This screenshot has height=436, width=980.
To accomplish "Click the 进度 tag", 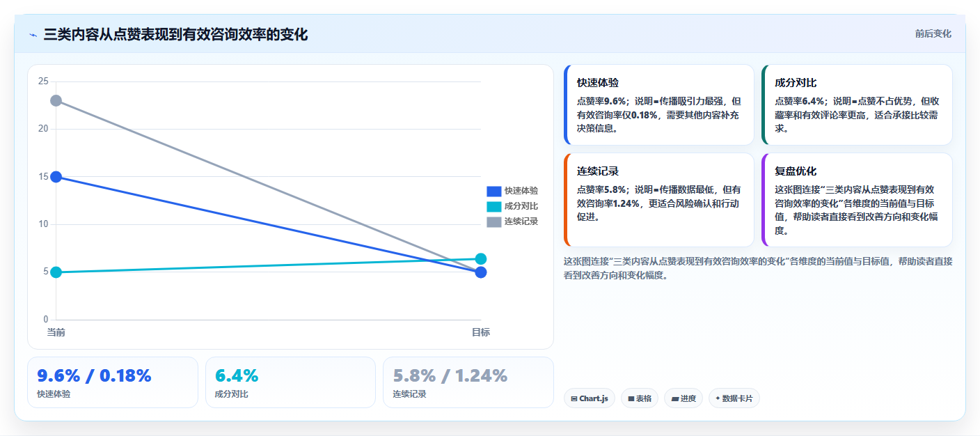I will (x=683, y=398).
